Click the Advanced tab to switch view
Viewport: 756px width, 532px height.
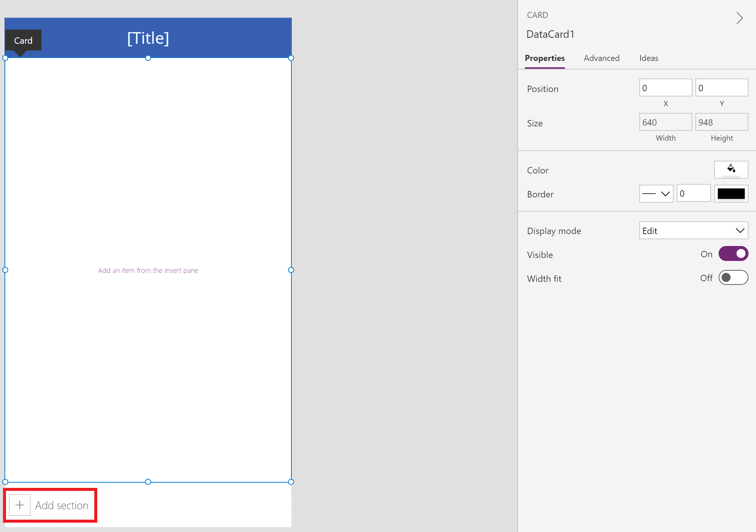pyautogui.click(x=602, y=58)
